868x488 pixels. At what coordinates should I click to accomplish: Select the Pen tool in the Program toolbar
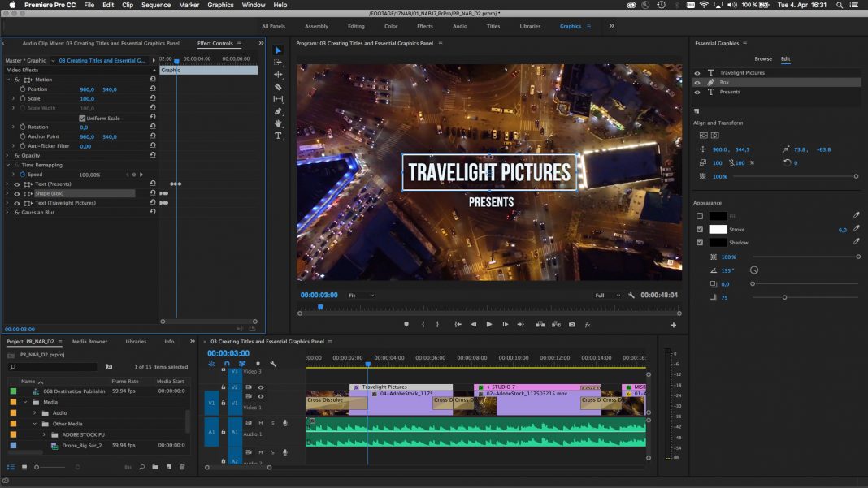[279, 113]
